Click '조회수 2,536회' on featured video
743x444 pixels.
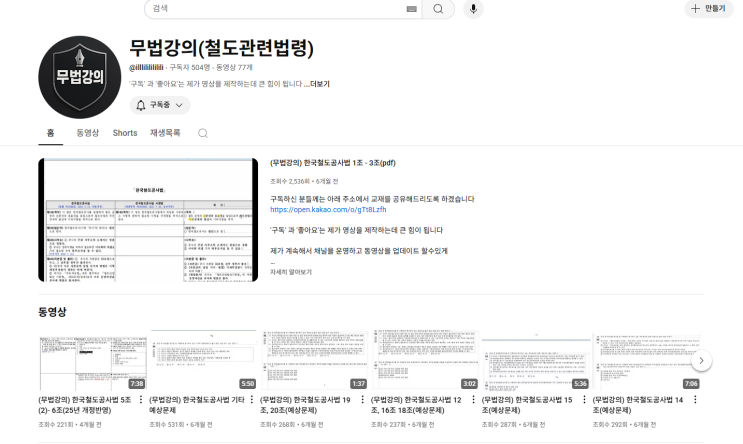(x=290, y=181)
